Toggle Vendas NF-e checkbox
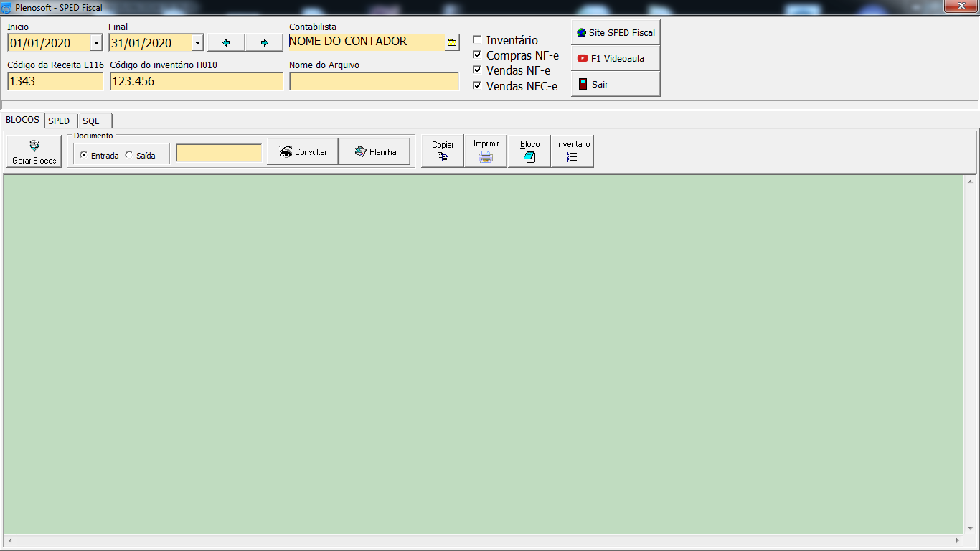 pos(477,70)
